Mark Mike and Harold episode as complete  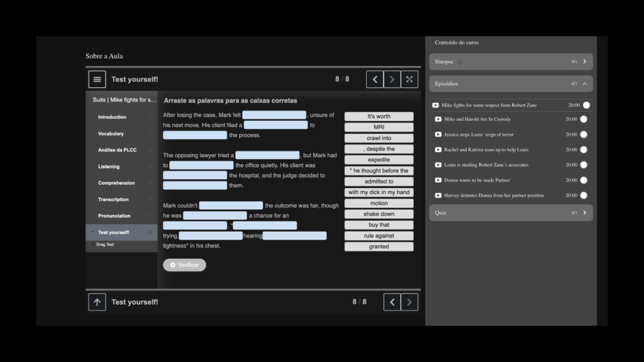click(584, 119)
